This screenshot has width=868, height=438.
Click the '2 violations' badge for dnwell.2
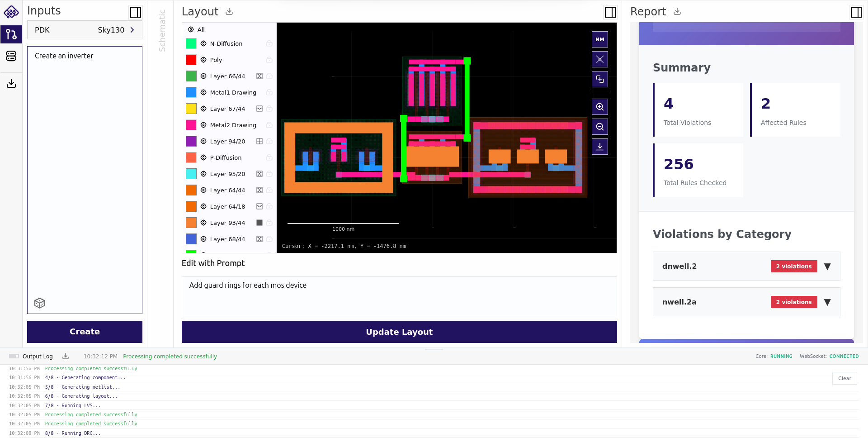(x=794, y=267)
